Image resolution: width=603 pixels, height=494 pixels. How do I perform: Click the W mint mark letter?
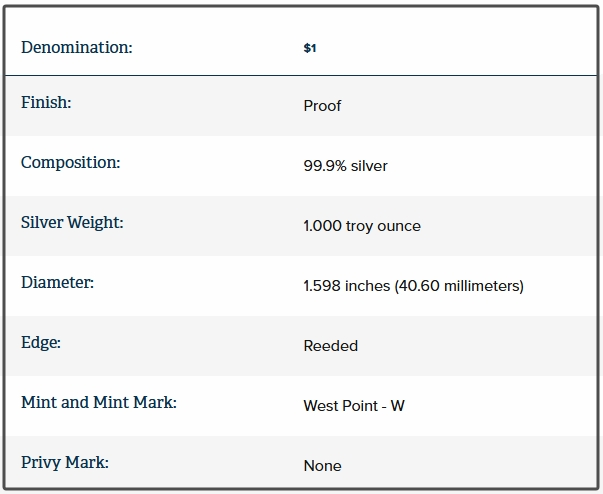(398, 405)
